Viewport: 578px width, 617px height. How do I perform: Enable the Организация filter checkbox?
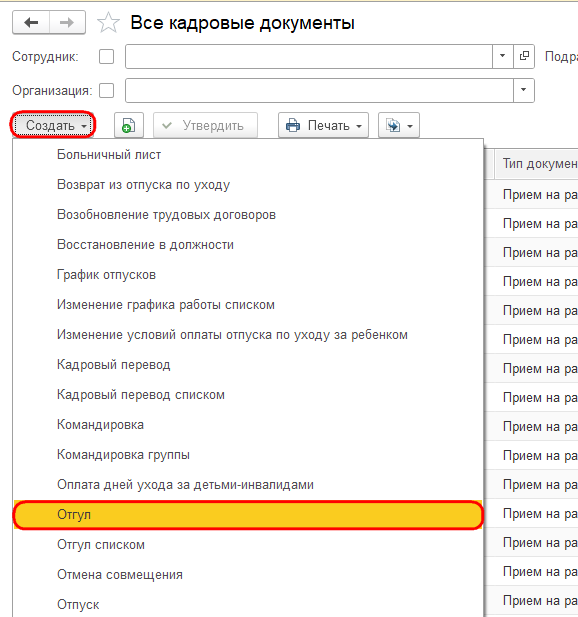pyautogui.click(x=106, y=91)
